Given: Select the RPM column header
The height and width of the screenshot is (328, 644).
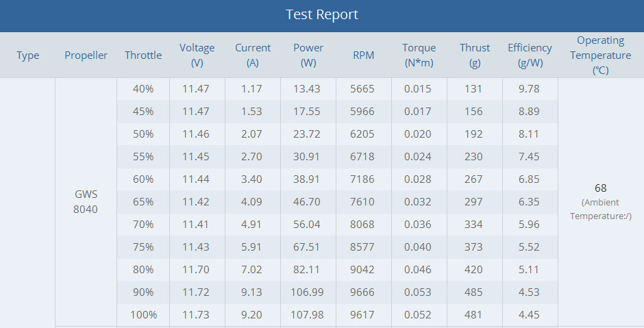Looking at the screenshot, I should (363, 55).
